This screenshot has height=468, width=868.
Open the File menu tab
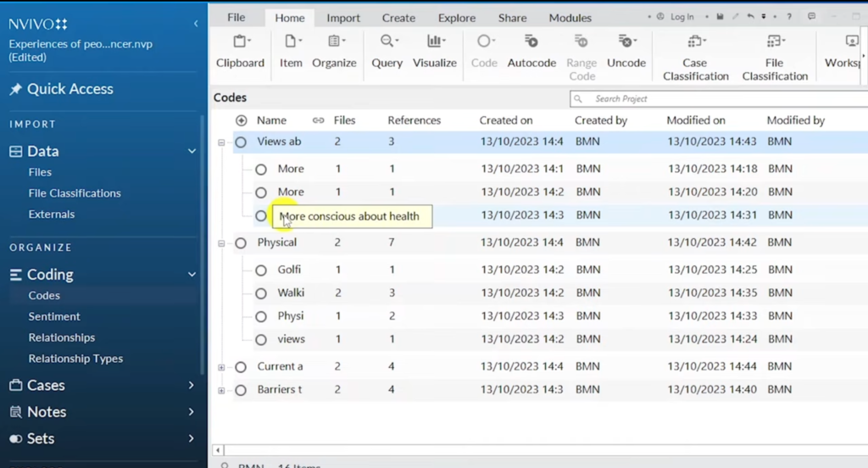click(236, 17)
